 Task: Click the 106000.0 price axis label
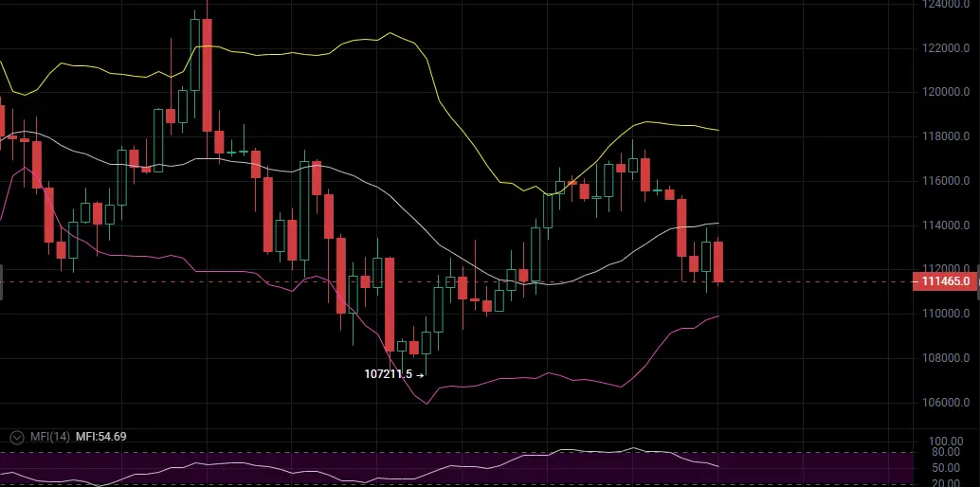click(946, 402)
